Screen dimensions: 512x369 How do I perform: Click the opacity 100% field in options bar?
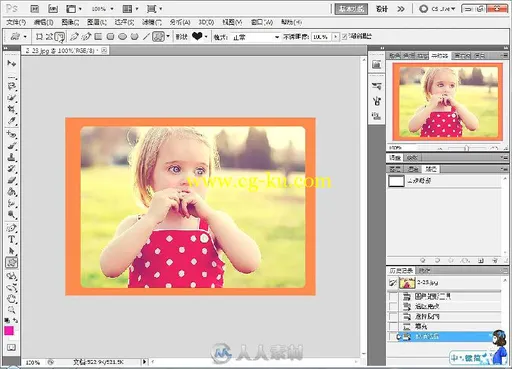[321, 37]
